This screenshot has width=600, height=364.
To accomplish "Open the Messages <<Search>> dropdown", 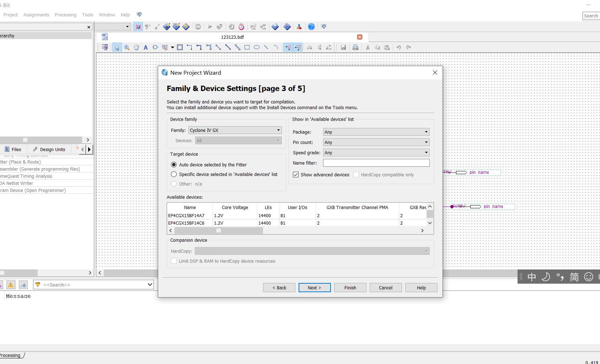I will point(150,285).
